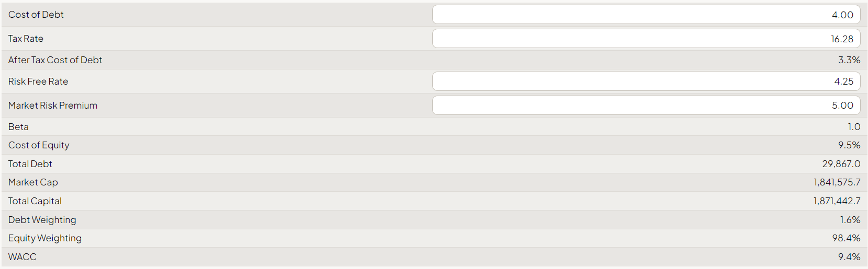Click the Total Capital row label
This screenshot has height=269, width=868.
point(35,201)
